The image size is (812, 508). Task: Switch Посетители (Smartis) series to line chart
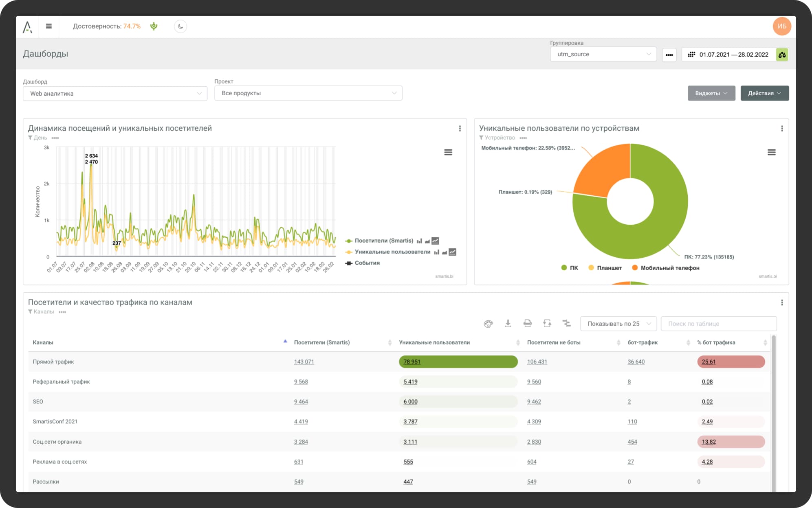click(x=435, y=241)
